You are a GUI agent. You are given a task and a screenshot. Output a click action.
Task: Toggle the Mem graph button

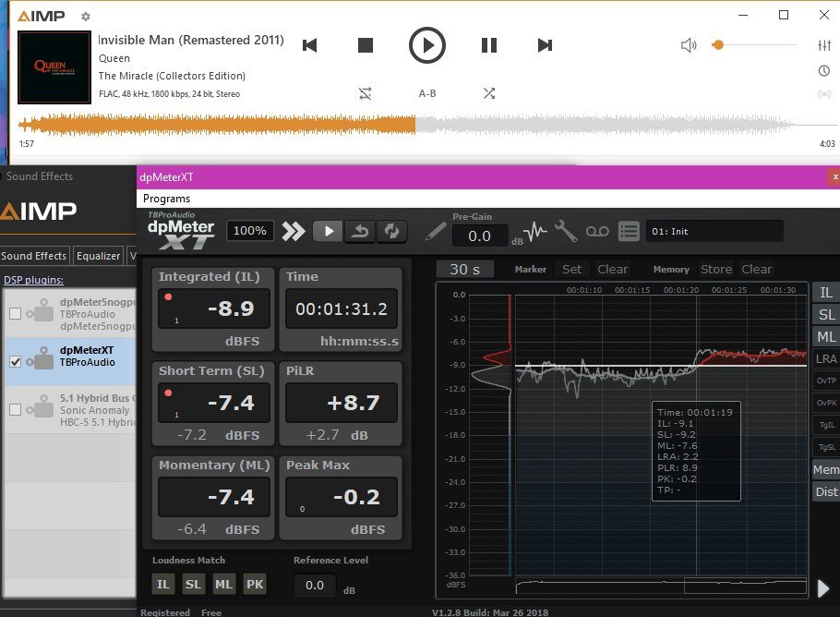(x=826, y=469)
